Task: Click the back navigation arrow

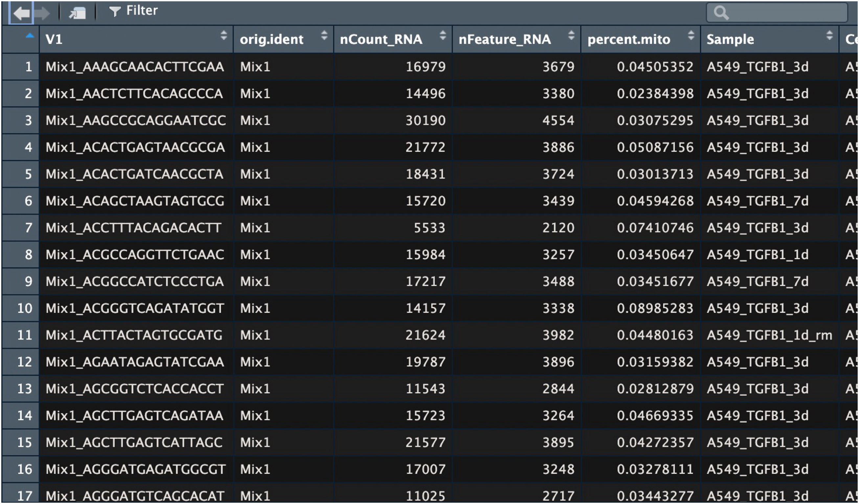Action: pos(21,13)
